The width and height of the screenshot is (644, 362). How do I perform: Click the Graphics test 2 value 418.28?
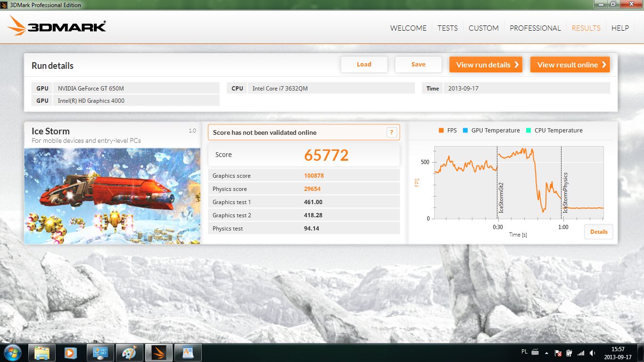click(314, 215)
